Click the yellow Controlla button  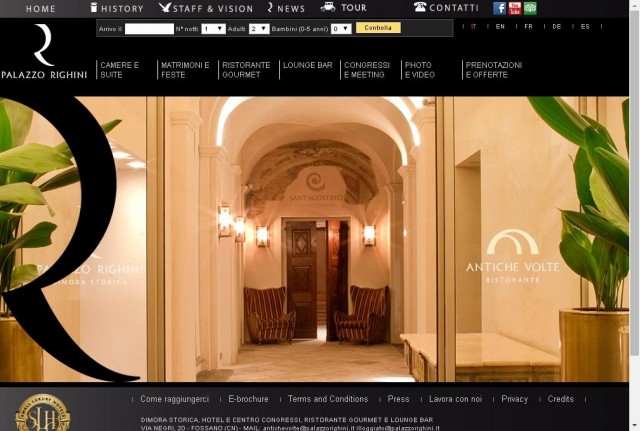(x=378, y=28)
